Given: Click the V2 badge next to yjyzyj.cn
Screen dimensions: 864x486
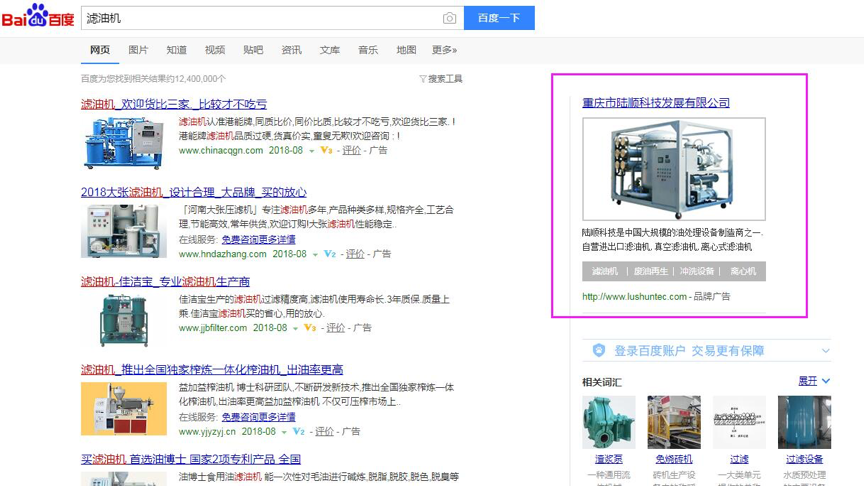Looking at the screenshot, I should pyautogui.click(x=298, y=432).
